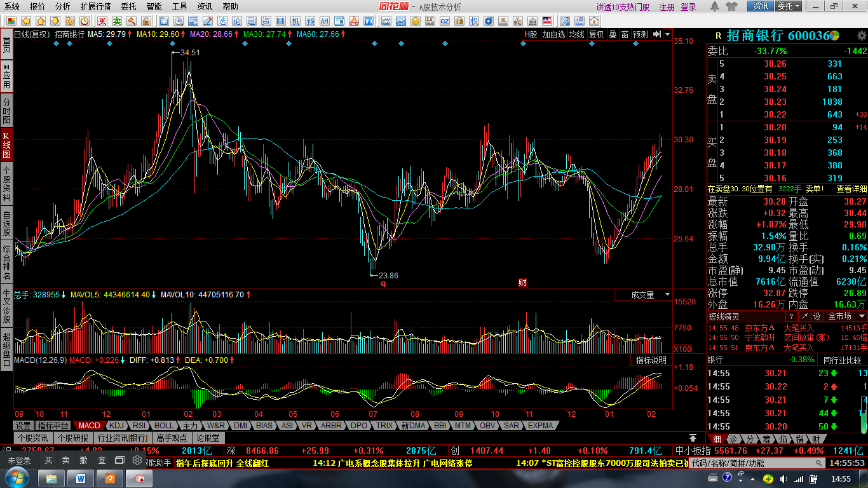Open the chart header dropdown arrow
The height and width of the screenshot is (488, 868).
pos(667,35)
